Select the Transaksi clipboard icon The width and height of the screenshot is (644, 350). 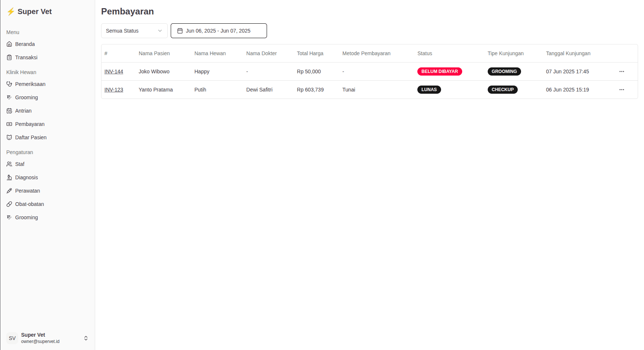tap(9, 57)
